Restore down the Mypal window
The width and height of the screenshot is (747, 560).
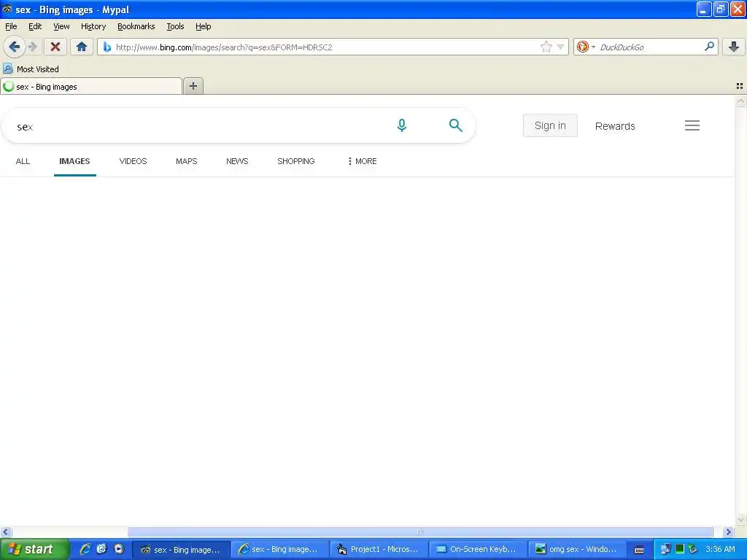click(x=721, y=9)
